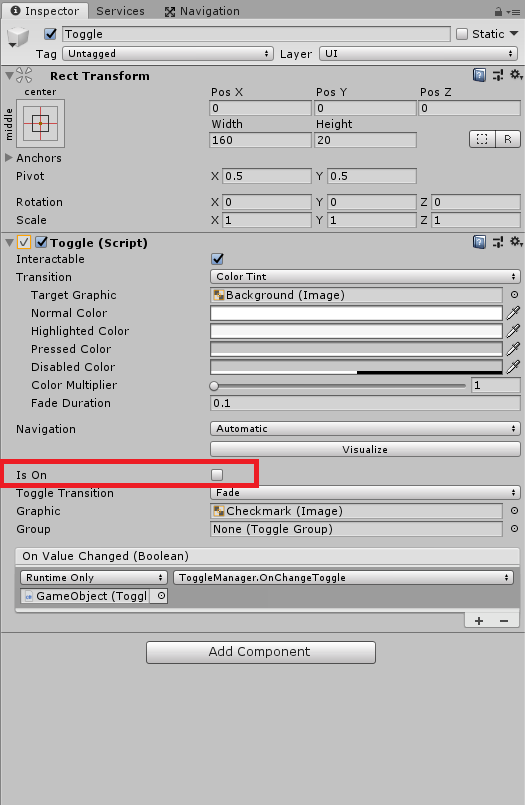525x805 pixels.
Task: Open Rect Transform help reference icon
Action: 479,75
